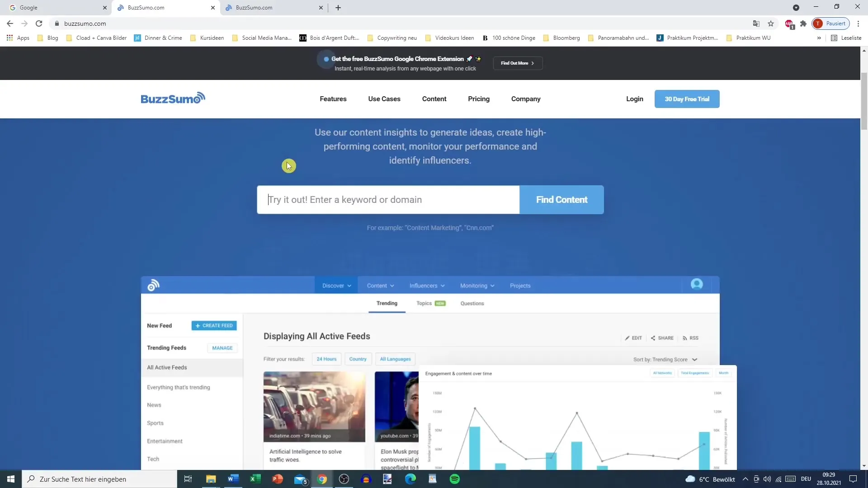The image size is (868, 488).
Task: Launch Excel from the taskbar
Action: (x=255, y=479)
